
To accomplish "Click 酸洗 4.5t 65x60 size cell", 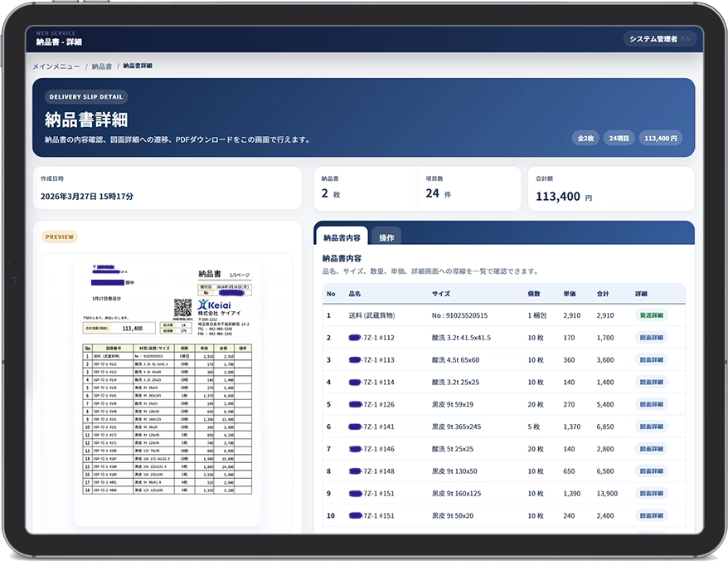I will tap(455, 359).
